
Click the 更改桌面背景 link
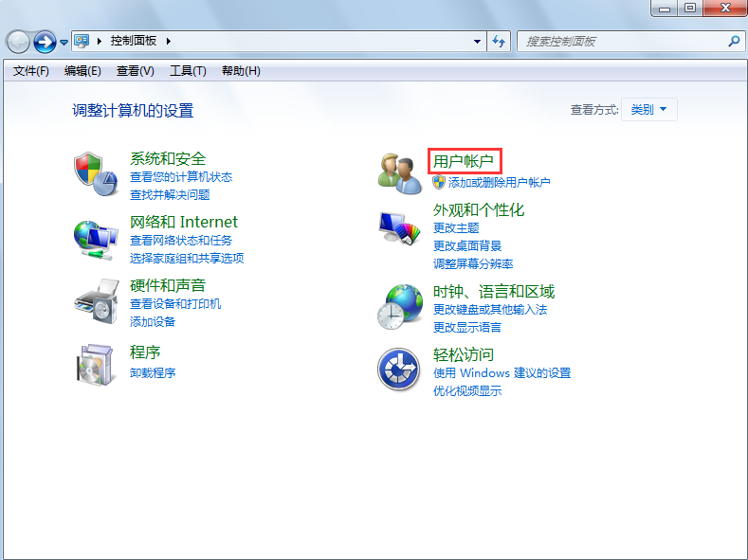(x=467, y=245)
